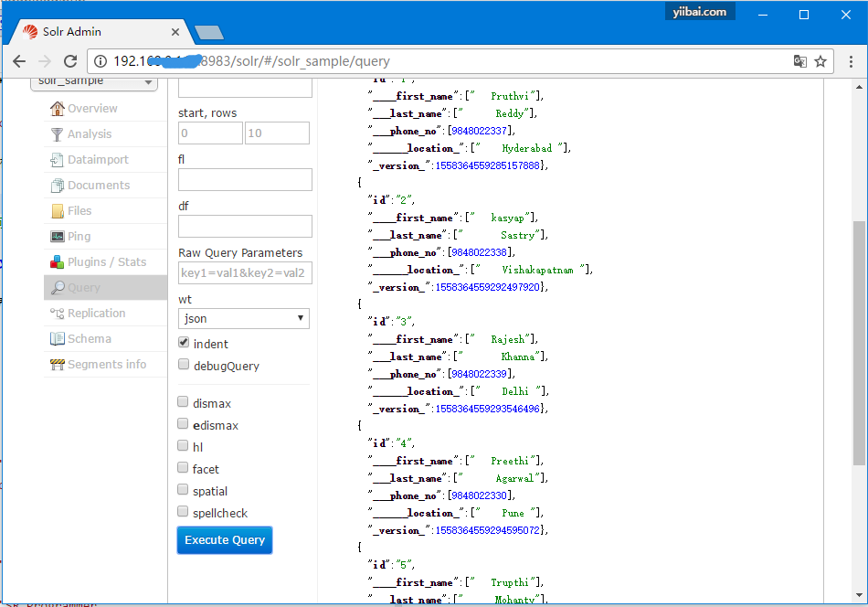The width and height of the screenshot is (868, 607).
Task: Reload the page in browser
Action: pos(69,61)
